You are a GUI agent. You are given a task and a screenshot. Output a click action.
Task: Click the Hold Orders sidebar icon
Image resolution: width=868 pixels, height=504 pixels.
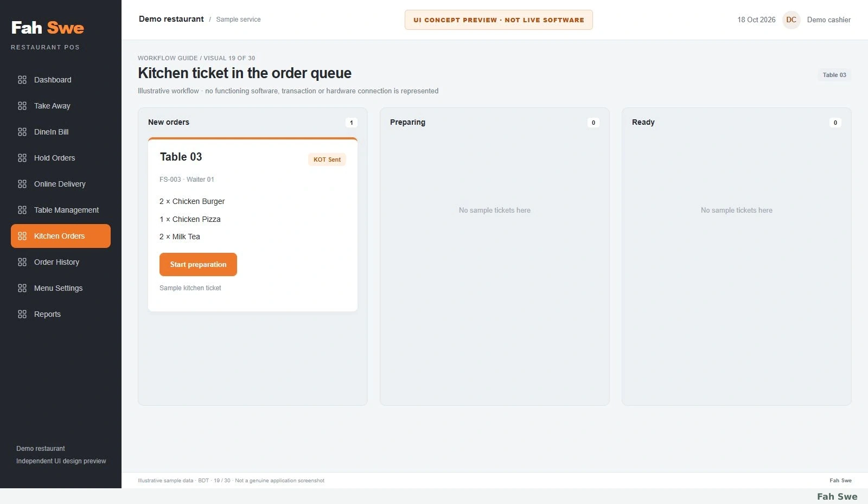pos(22,158)
